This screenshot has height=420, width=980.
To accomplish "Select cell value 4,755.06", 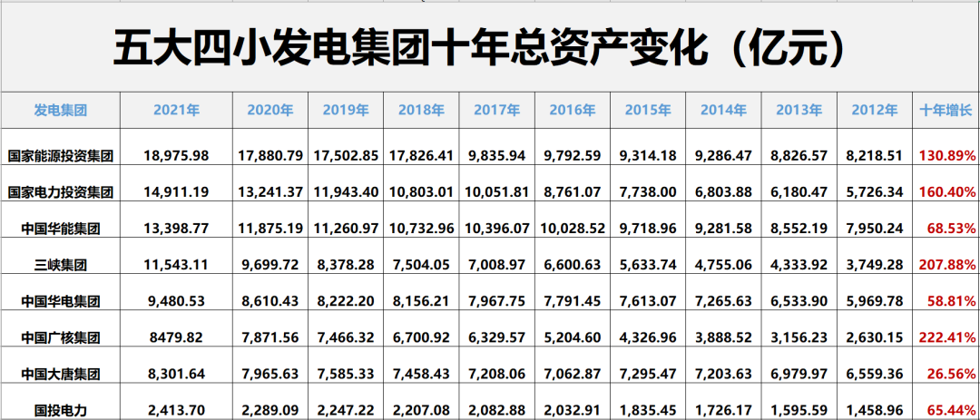I will [724, 264].
